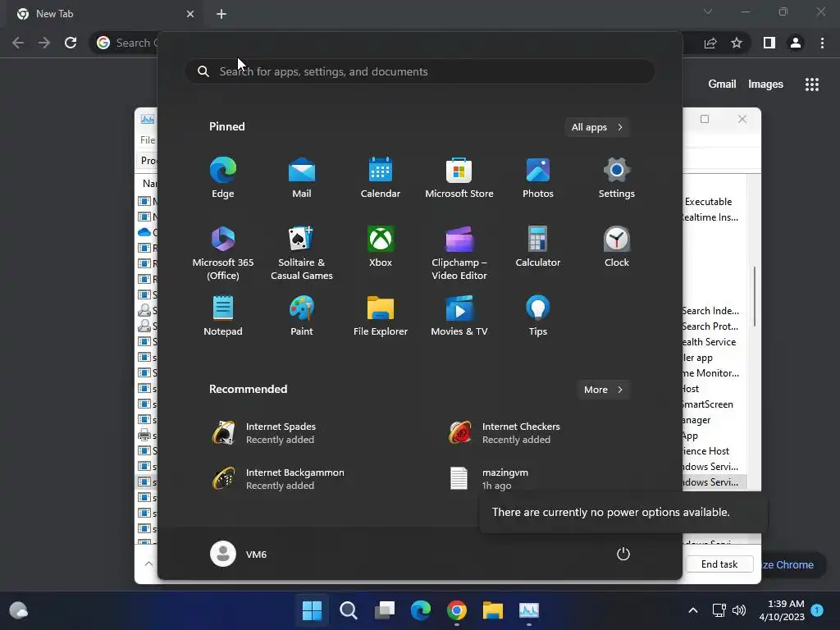Open Microsoft 365 (Office)
This screenshot has height=630, width=840.
coord(223,253)
